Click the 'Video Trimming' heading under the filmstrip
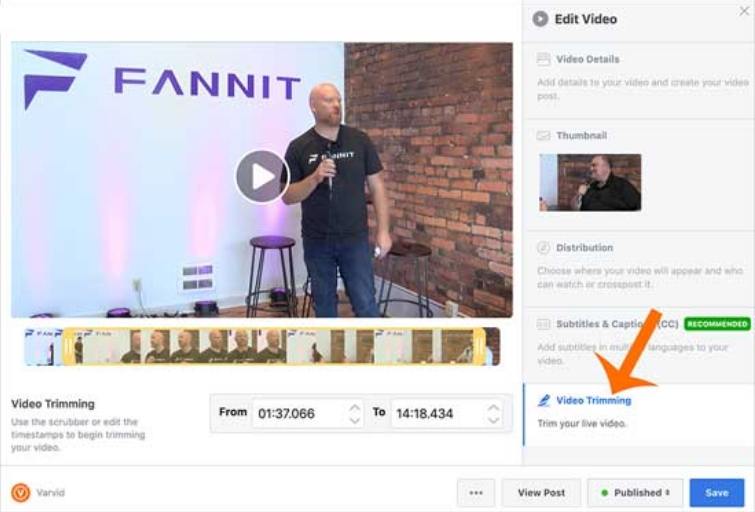Image resolution: width=755 pixels, height=512 pixels. [x=53, y=404]
